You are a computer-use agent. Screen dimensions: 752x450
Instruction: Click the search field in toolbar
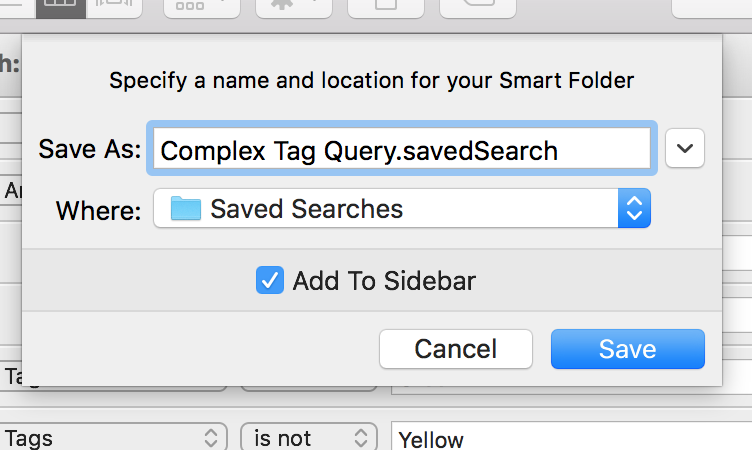click(712, 8)
